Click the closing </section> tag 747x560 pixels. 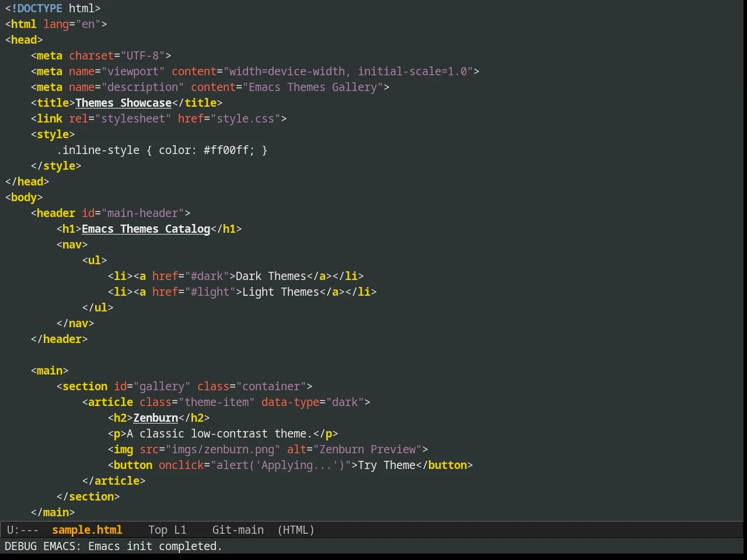pos(88,496)
